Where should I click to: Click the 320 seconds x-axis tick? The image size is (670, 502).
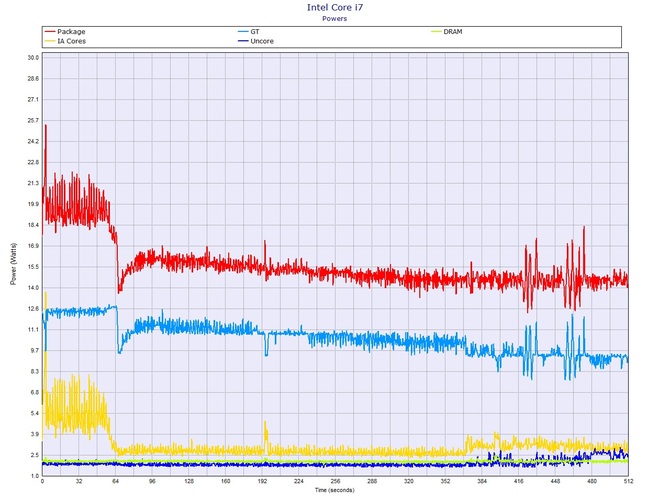pyautogui.click(x=408, y=481)
